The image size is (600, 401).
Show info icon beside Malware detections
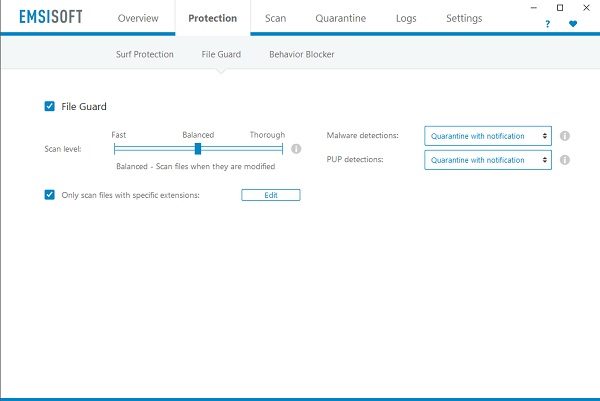[x=565, y=136]
